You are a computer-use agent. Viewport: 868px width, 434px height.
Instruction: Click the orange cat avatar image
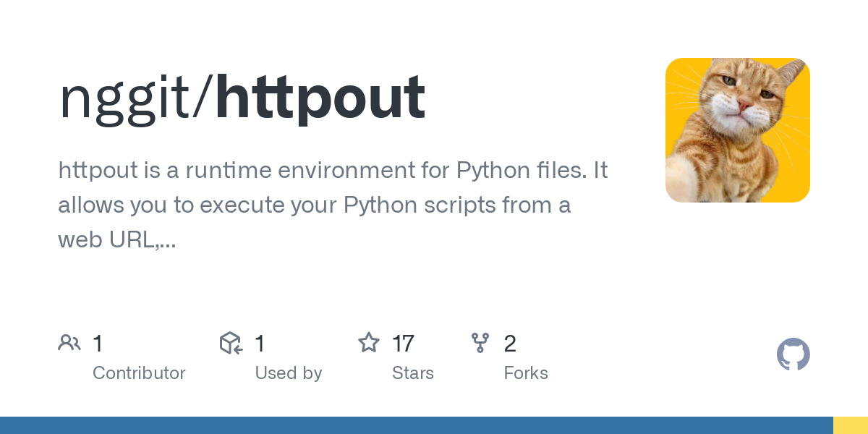point(738,130)
